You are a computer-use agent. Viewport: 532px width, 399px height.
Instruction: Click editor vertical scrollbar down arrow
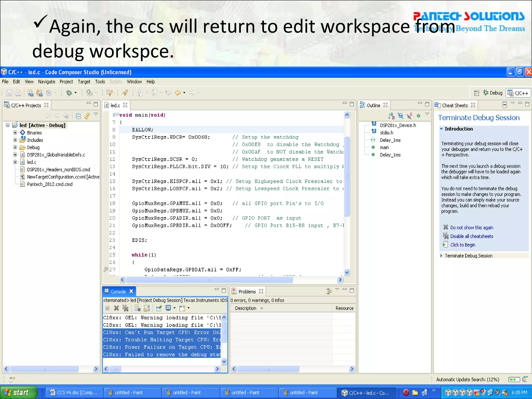click(347, 272)
